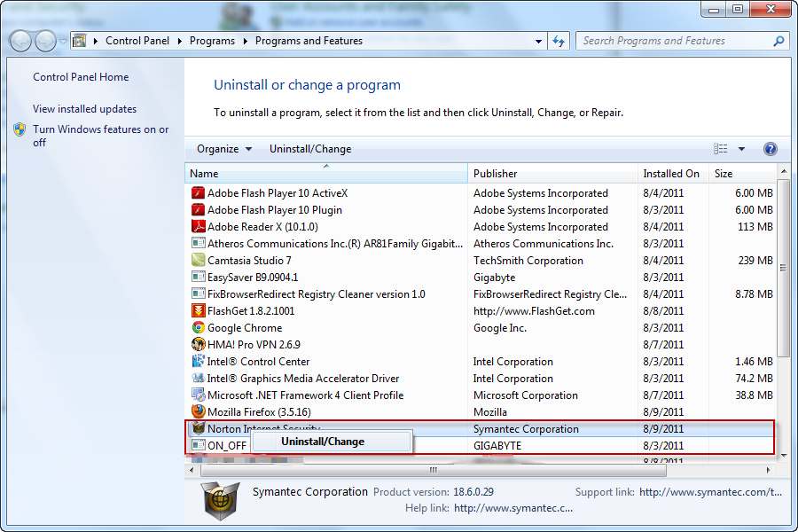Click the "113 MB" size cell
The width and height of the screenshot is (798, 532).
[x=755, y=227]
